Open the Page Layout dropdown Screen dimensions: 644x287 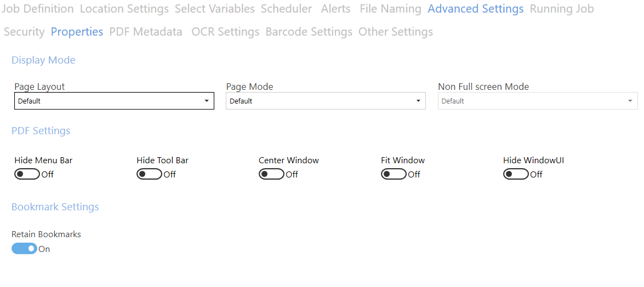[114, 101]
